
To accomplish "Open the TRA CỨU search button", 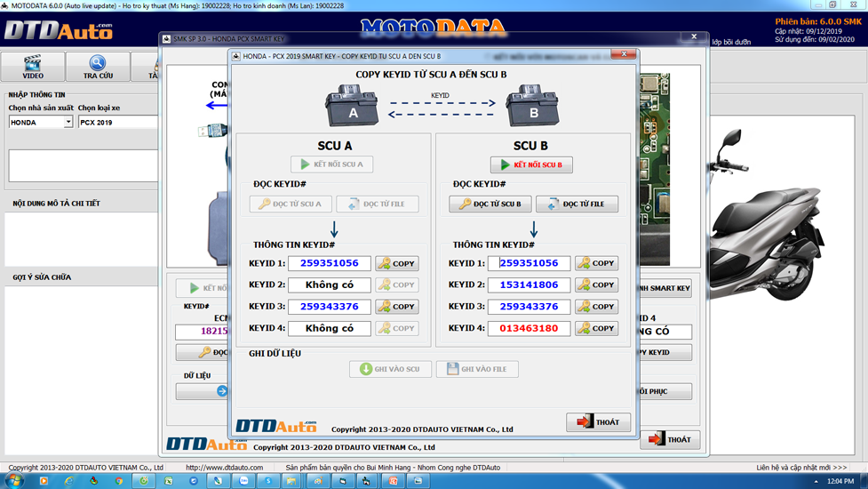I will coord(98,67).
